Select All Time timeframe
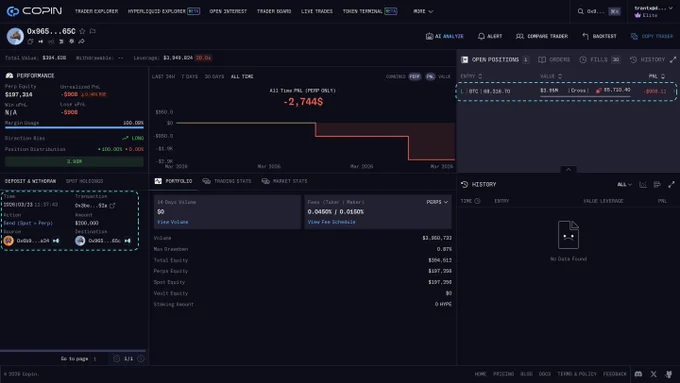The height and width of the screenshot is (383, 680). [242, 77]
